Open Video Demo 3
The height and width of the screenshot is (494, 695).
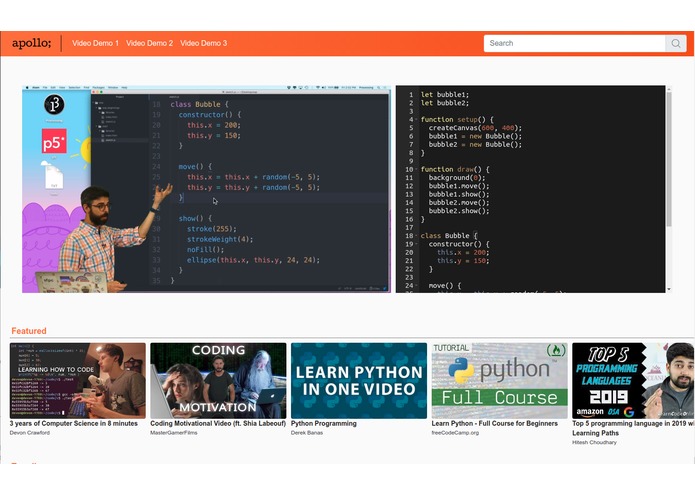(x=203, y=43)
